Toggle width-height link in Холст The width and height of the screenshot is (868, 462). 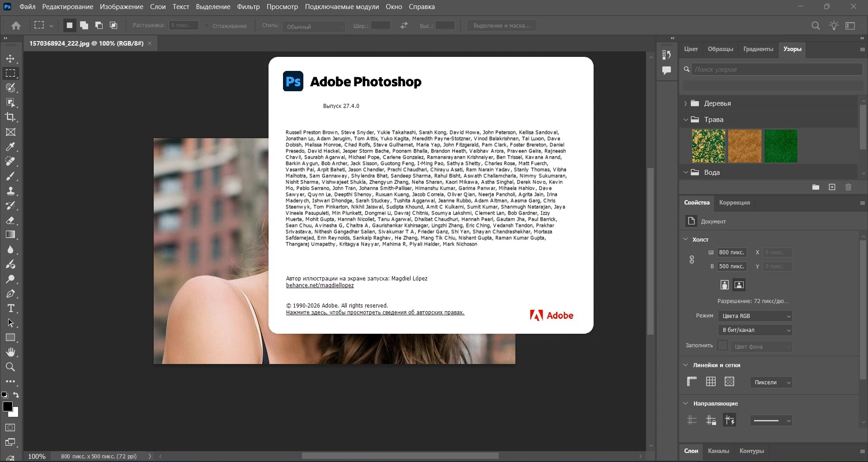(x=692, y=260)
